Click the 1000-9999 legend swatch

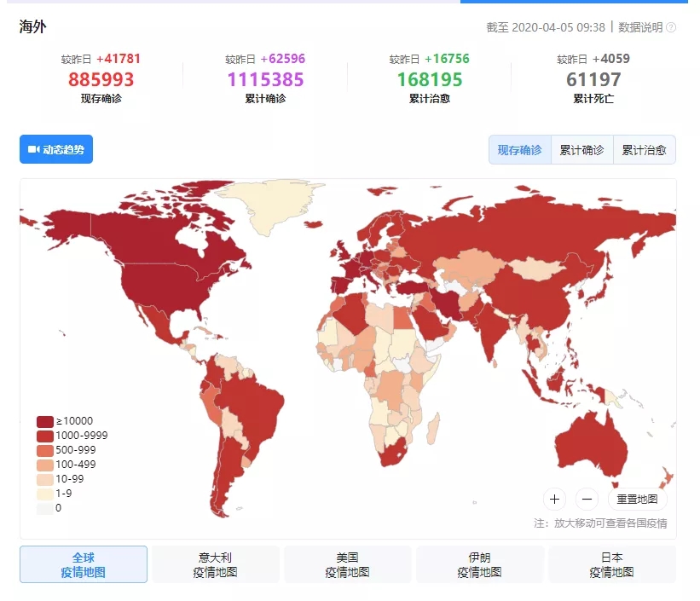44,436
